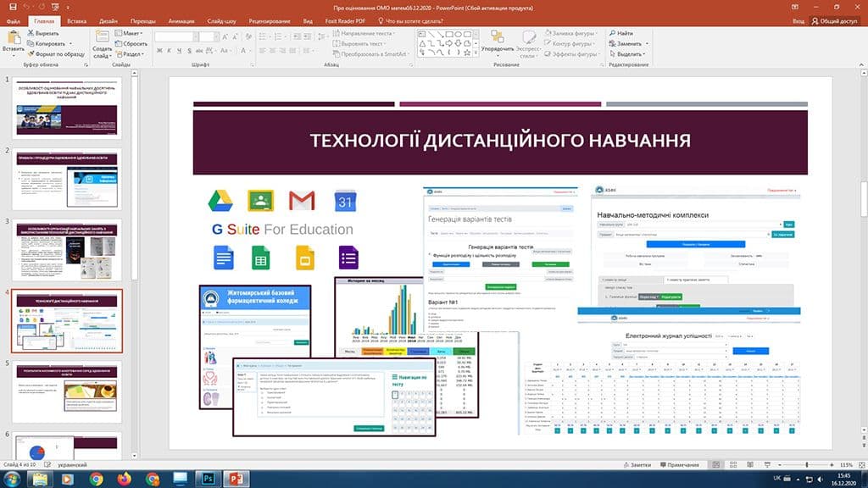
Task: Activate Формат по образцу format painter
Action: click(x=56, y=54)
